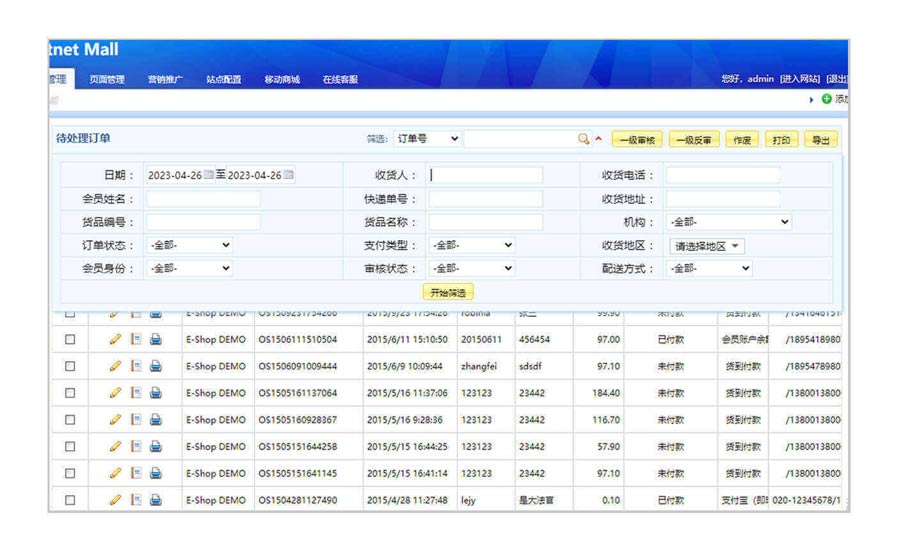This screenshot has width=900, height=549.
Task: Open calendar picker for the start date
Action: click(209, 175)
